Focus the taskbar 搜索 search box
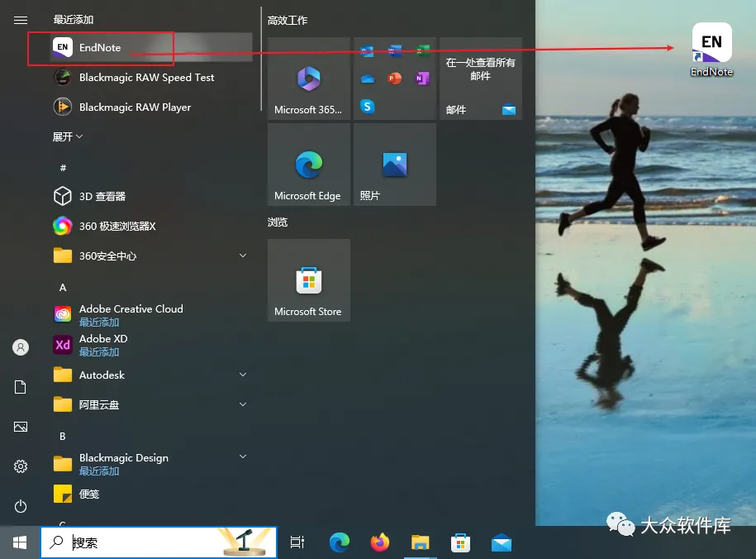The image size is (756, 559). pos(159,542)
